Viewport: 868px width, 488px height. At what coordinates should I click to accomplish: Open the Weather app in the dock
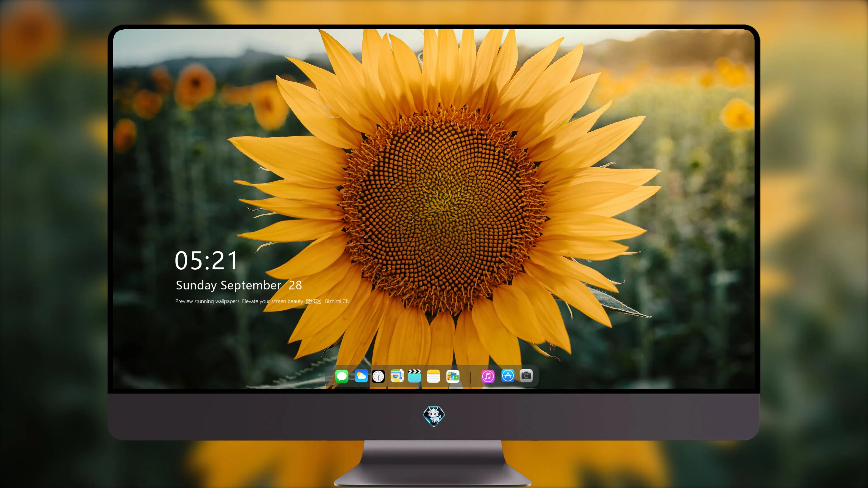point(361,376)
